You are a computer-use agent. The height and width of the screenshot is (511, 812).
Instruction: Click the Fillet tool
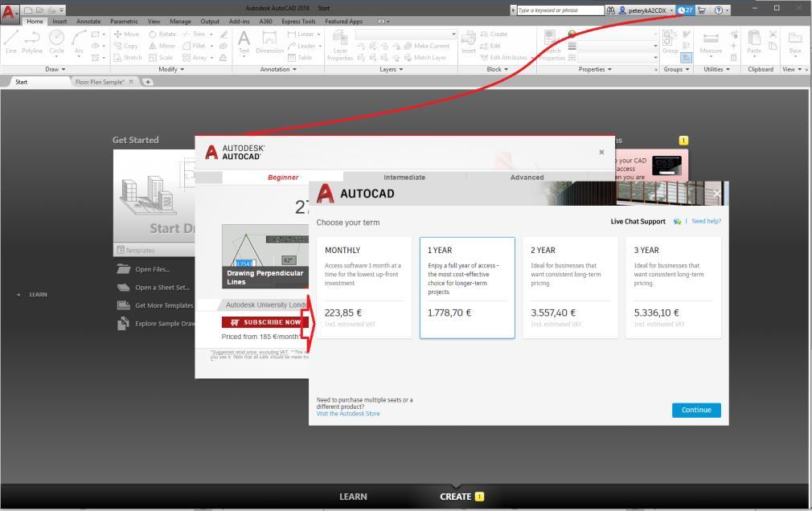(195, 46)
